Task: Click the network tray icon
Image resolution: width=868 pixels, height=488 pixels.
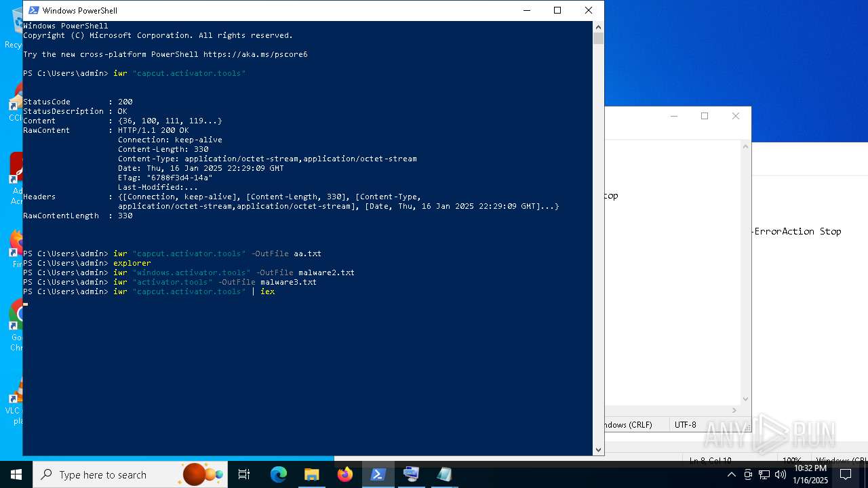Action: click(764, 474)
